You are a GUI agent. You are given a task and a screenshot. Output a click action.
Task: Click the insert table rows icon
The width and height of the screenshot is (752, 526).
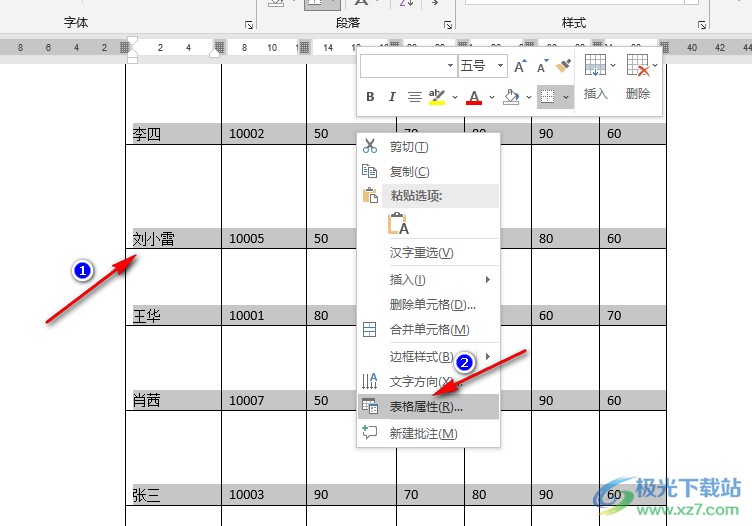point(595,65)
